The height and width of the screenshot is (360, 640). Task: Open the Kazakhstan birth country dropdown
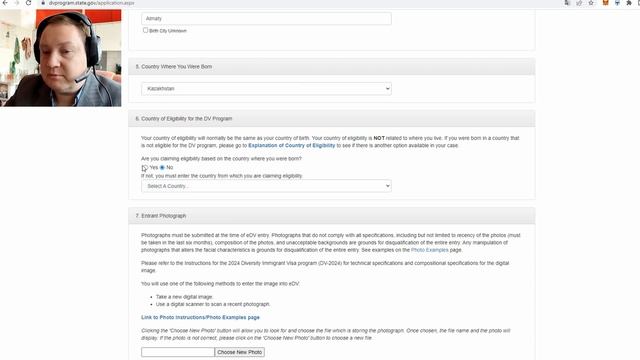pos(266,89)
